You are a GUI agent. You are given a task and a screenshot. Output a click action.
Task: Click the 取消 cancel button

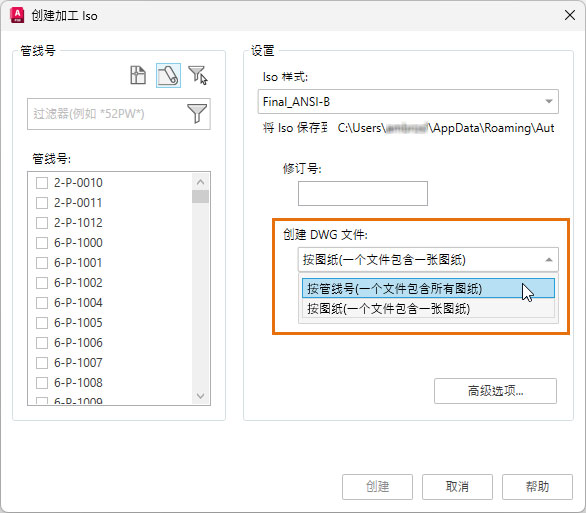(457, 487)
